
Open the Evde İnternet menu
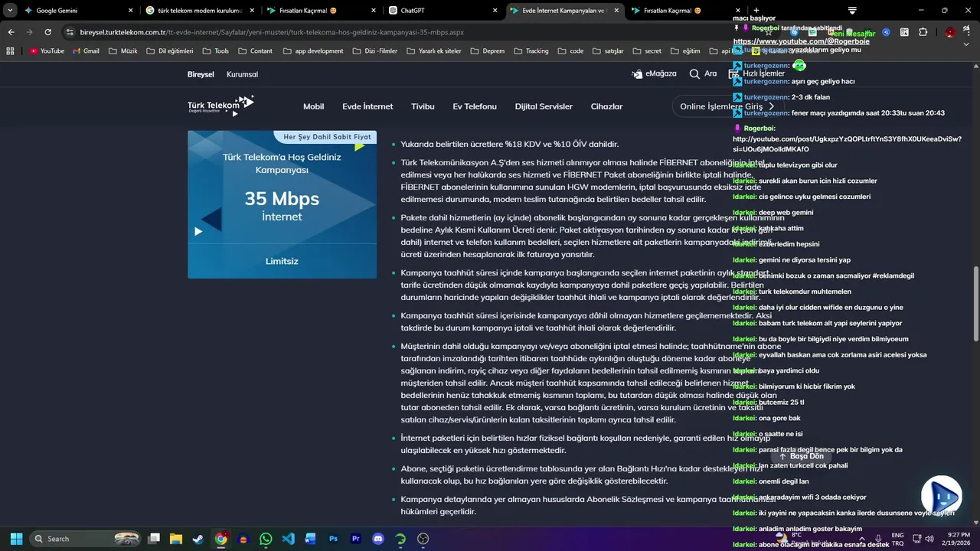pyautogui.click(x=367, y=106)
